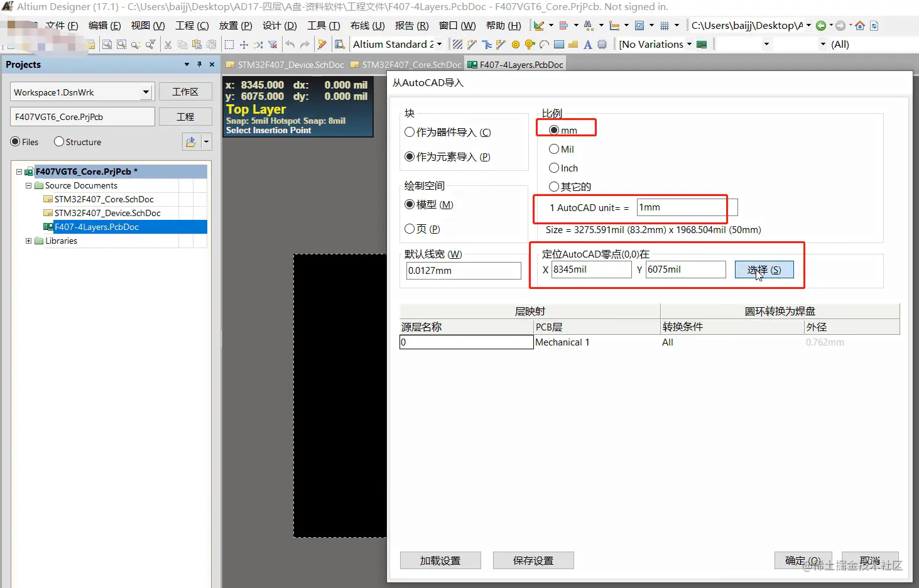This screenshot has height=588, width=919.
Task: Click the 工程 button in Projects panel
Action: 185,117
